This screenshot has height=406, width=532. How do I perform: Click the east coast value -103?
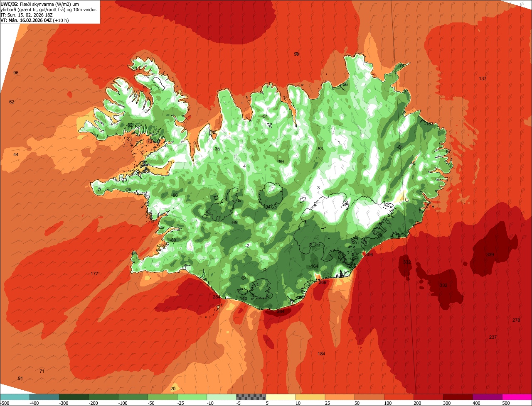tap(429, 124)
